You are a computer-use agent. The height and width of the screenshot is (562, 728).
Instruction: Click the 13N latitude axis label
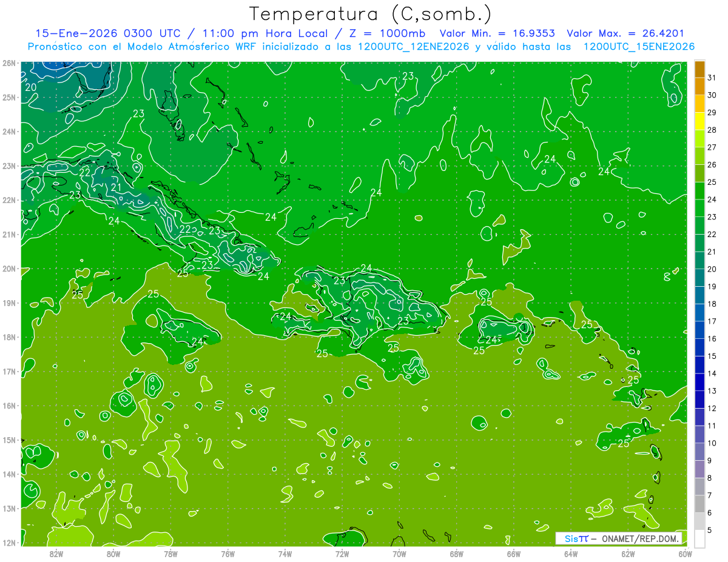pyautogui.click(x=8, y=509)
